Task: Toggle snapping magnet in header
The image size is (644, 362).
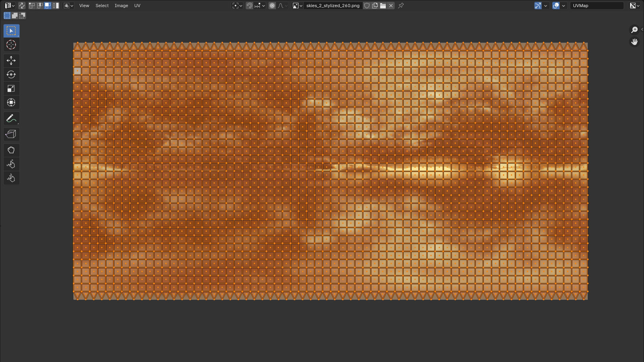Action: point(249,5)
